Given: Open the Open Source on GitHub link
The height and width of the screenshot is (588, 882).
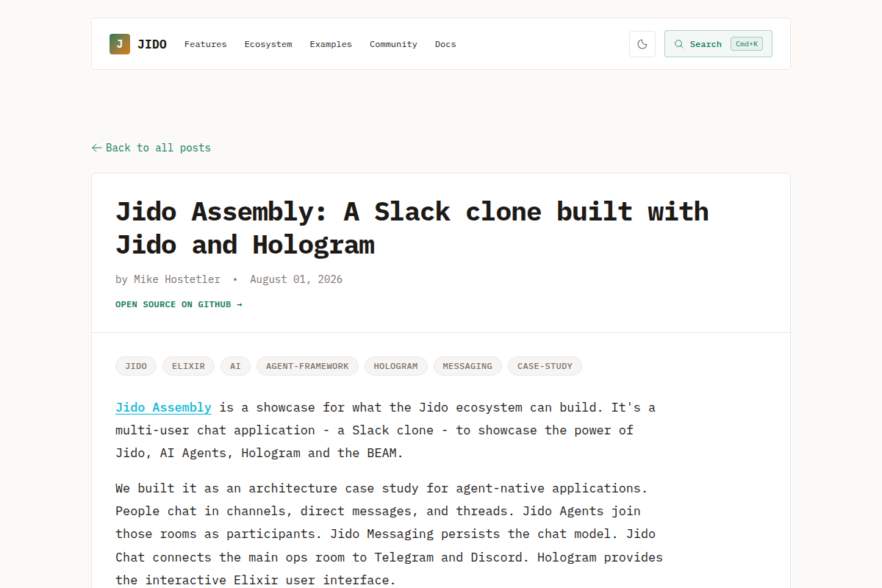Looking at the screenshot, I should (179, 304).
